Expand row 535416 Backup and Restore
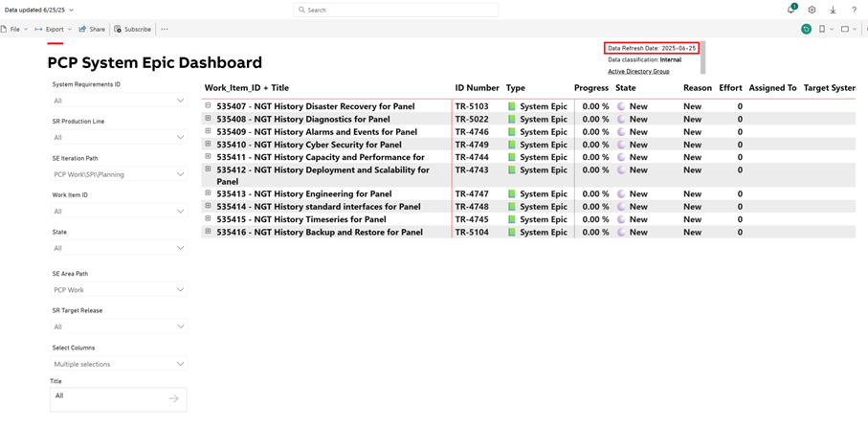 click(208, 231)
